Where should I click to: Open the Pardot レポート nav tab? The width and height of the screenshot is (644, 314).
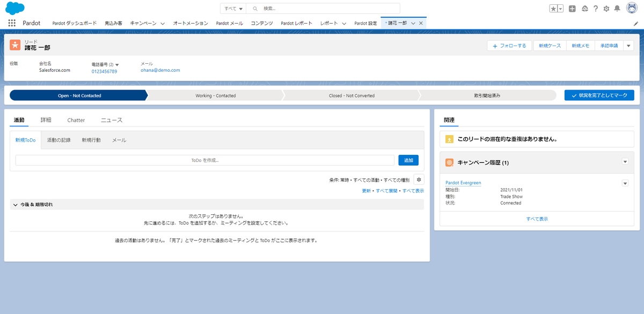(x=296, y=24)
